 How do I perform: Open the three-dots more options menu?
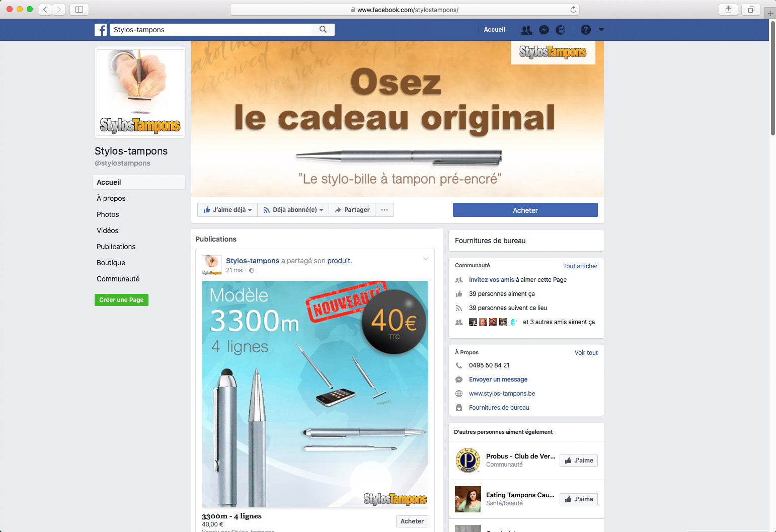click(x=384, y=210)
